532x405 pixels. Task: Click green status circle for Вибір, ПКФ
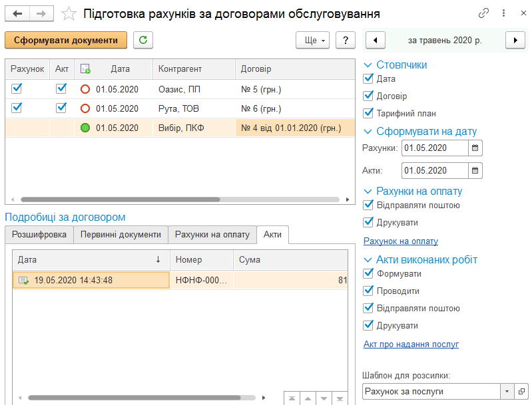pos(85,128)
